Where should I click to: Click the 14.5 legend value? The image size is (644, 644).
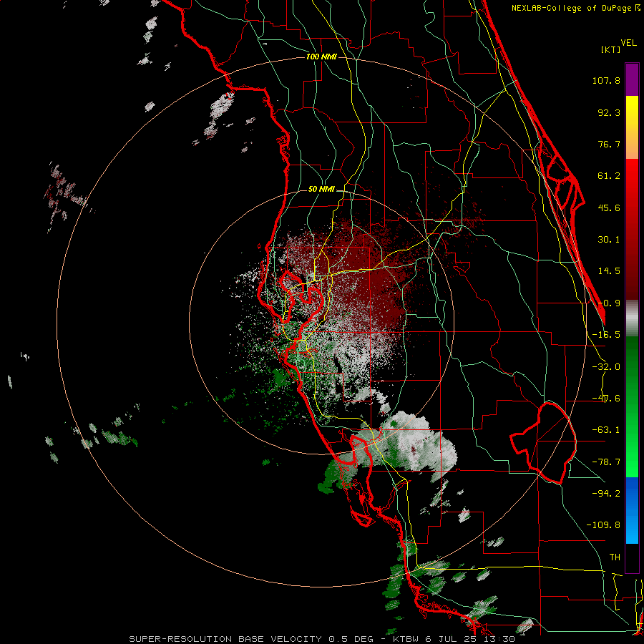[x=609, y=271]
